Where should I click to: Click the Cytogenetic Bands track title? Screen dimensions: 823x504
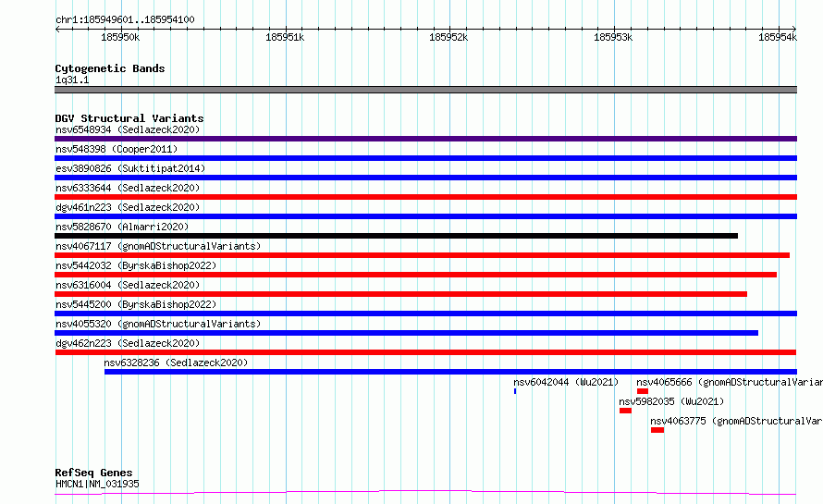[110, 68]
